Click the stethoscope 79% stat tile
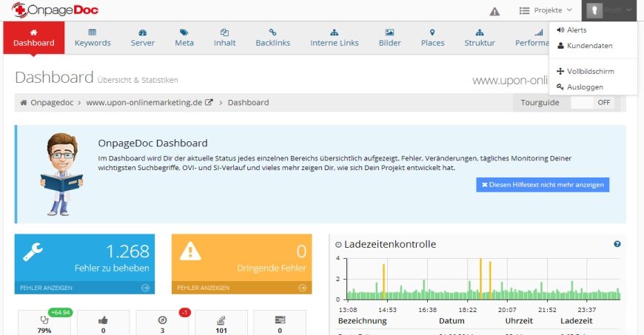 (44, 322)
